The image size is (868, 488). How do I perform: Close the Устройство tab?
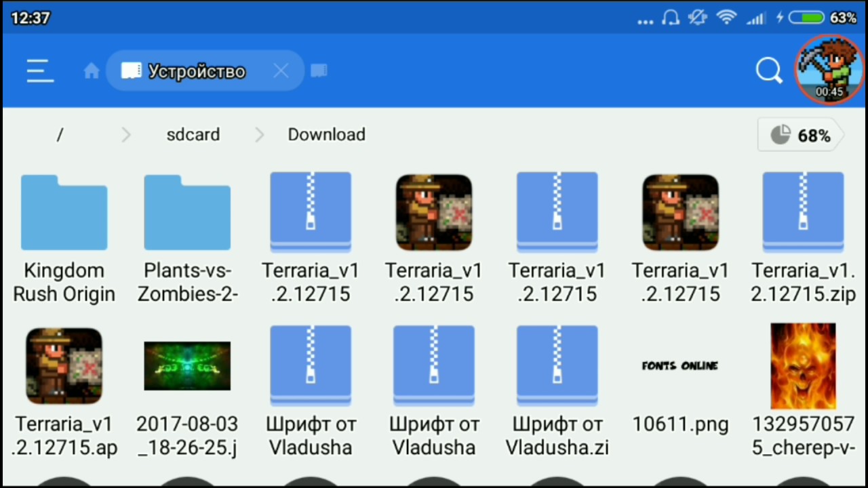tap(281, 71)
